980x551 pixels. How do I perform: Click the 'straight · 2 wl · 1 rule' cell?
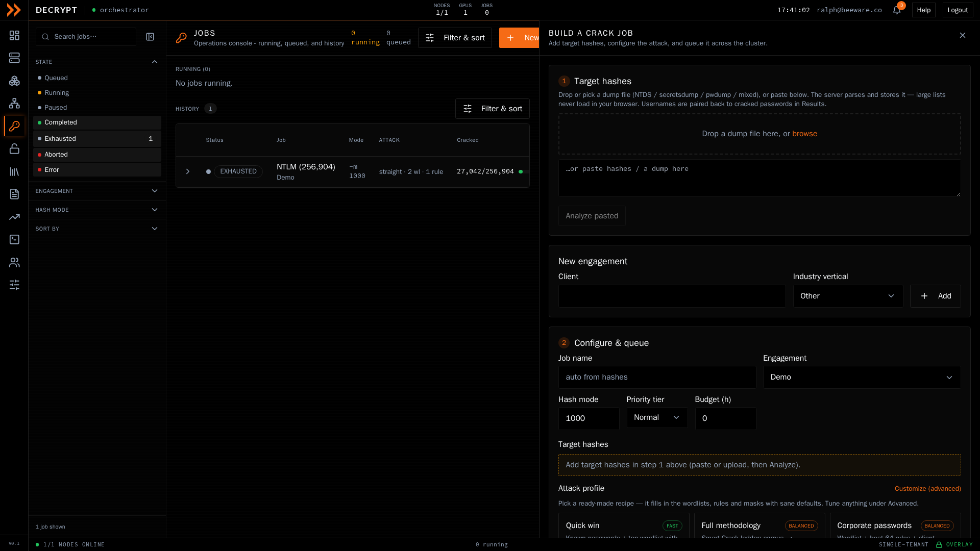pos(411,172)
